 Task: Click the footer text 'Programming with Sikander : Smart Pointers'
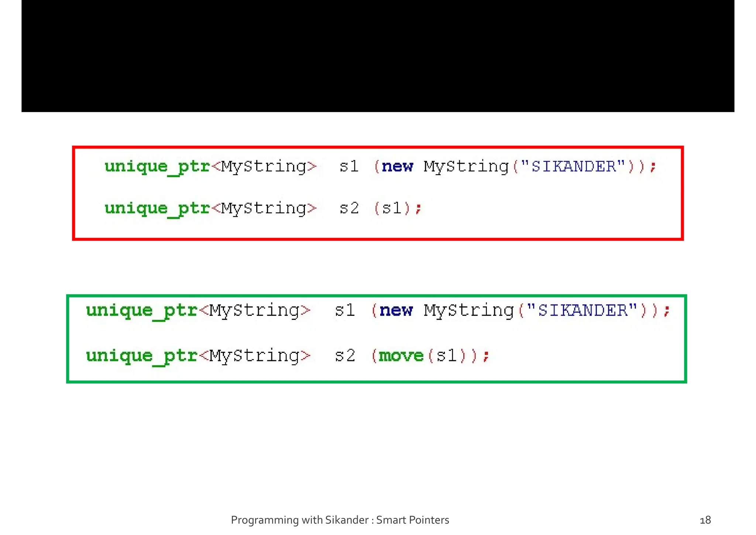pyautogui.click(x=340, y=520)
